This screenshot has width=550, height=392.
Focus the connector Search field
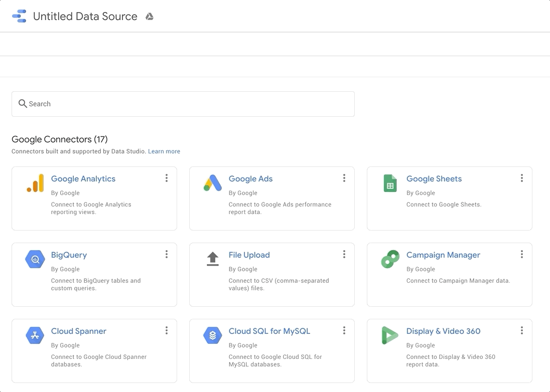(x=183, y=104)
